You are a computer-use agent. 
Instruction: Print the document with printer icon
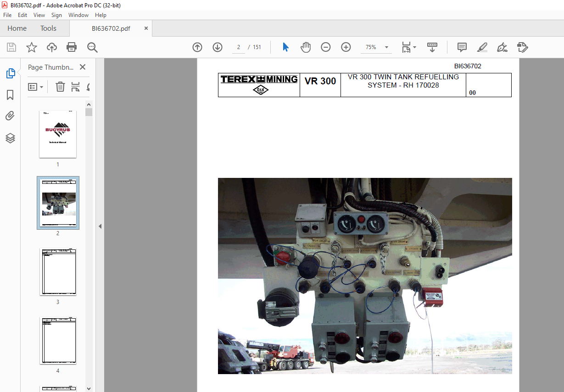coord(72,47)
